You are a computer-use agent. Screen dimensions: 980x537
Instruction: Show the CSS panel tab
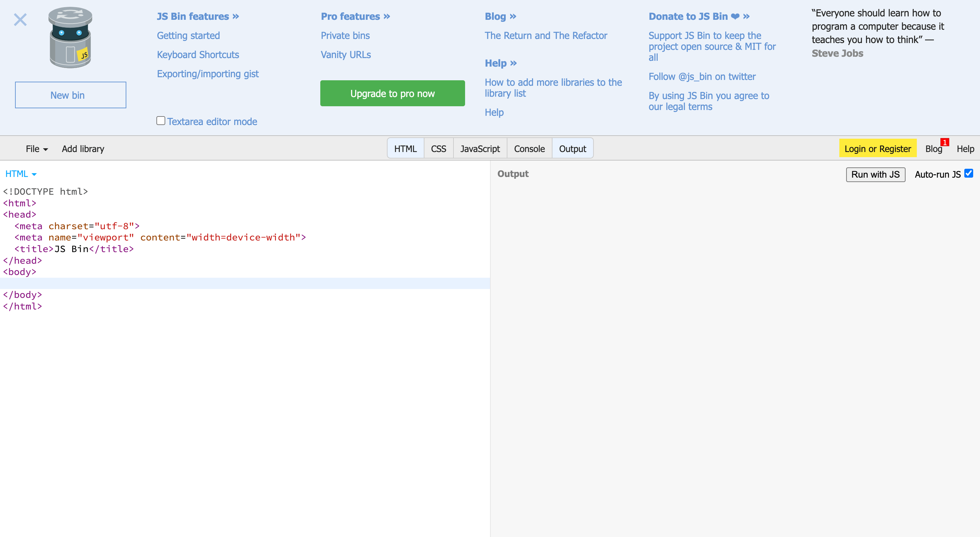(438, 149)
